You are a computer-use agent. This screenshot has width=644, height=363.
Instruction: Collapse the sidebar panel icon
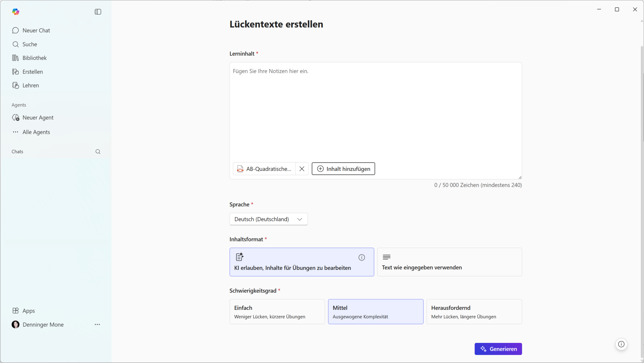tap(98, 12)
